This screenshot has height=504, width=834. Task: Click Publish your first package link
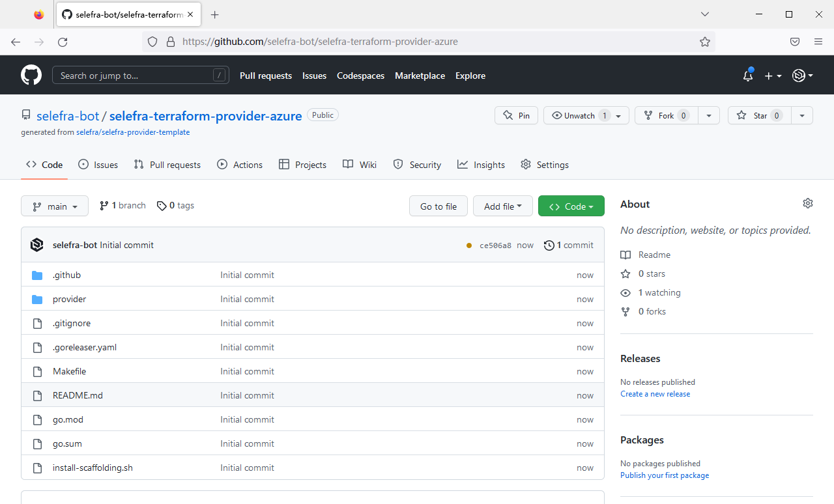tap(665, 475)
